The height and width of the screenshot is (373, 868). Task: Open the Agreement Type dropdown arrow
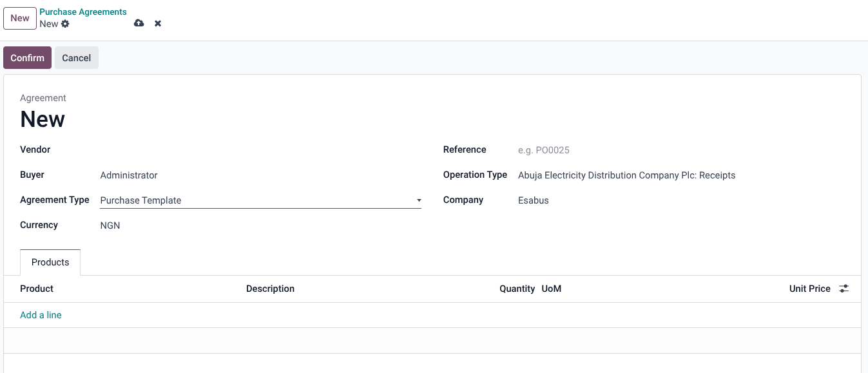(418, 200)
